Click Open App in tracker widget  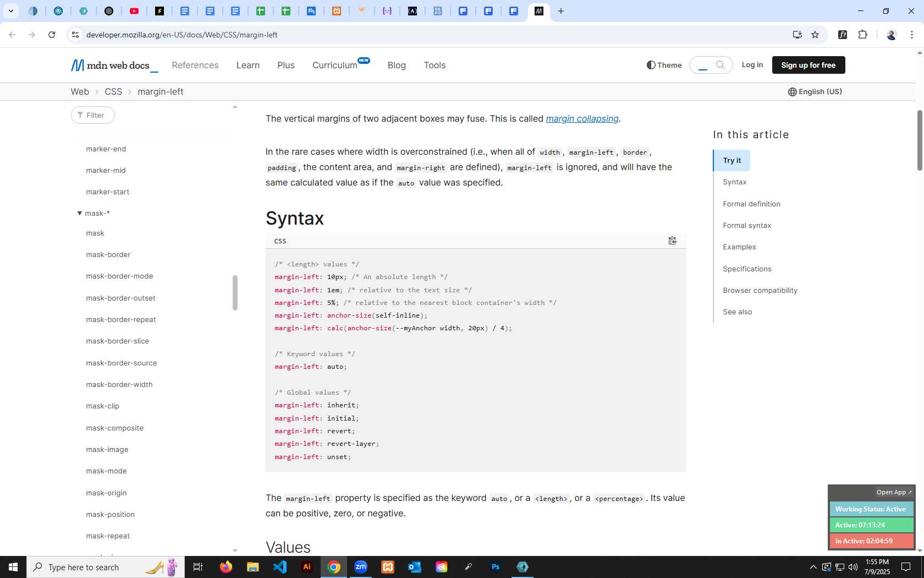point(894,492)
